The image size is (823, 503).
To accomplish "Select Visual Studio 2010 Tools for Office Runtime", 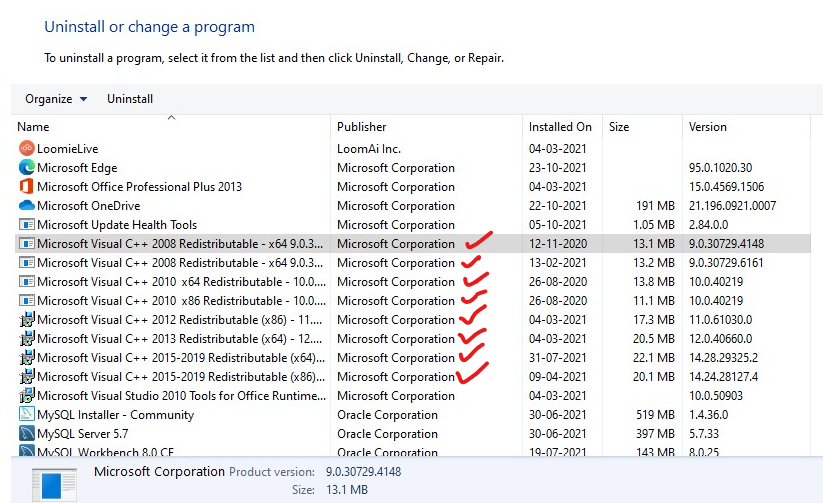I will click(x=182, y=395).
